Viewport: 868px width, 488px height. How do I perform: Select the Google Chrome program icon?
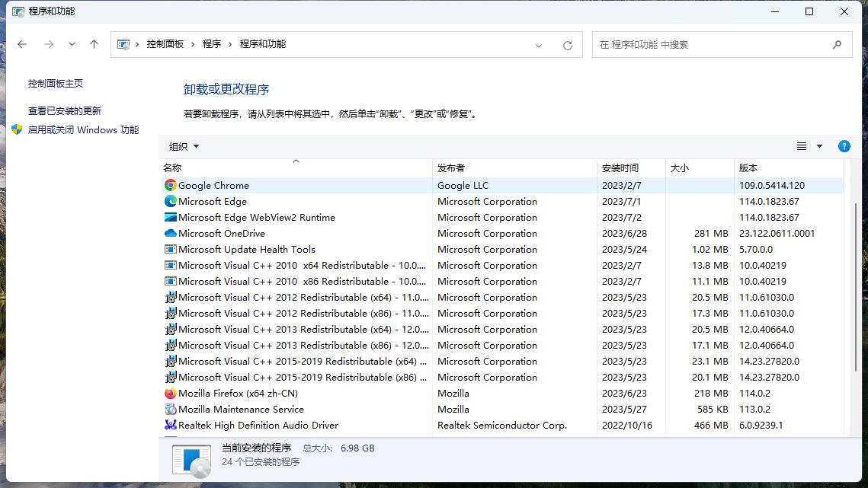coord(169,185)
